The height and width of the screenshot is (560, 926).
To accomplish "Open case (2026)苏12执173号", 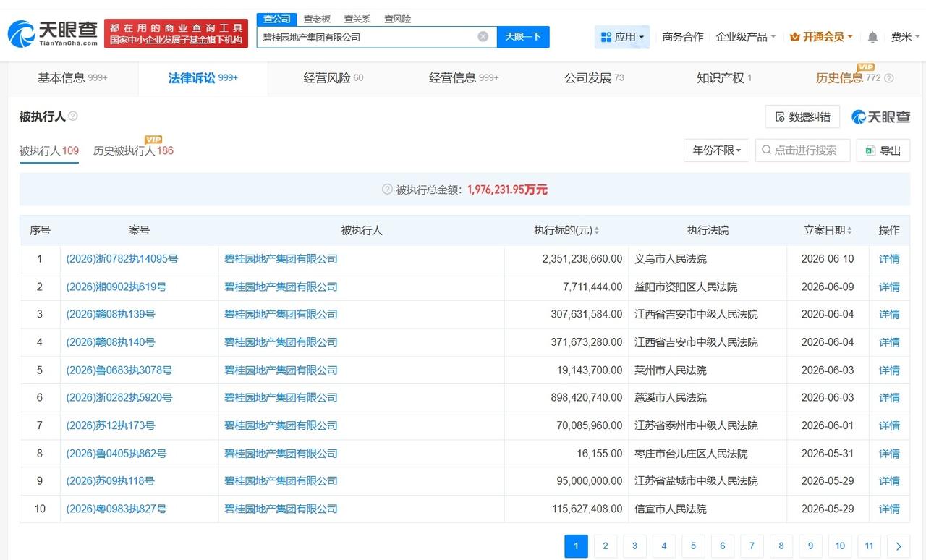I will pyautogui.click(x=111, y=425).
